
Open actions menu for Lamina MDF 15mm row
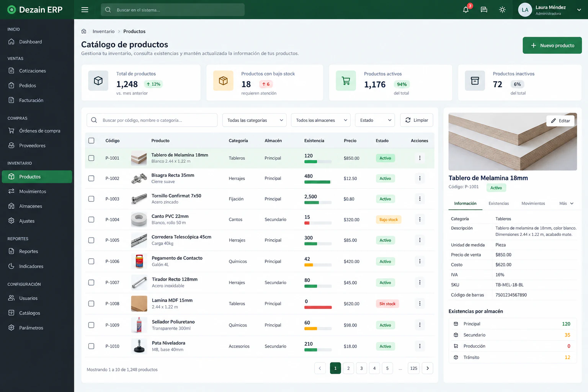[420, 304]
